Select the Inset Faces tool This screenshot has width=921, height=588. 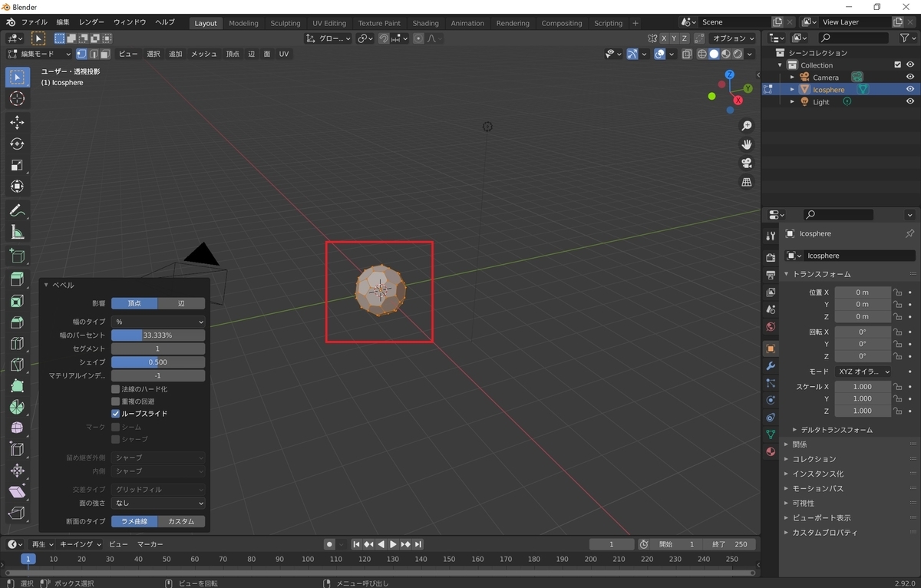[17, 301]
